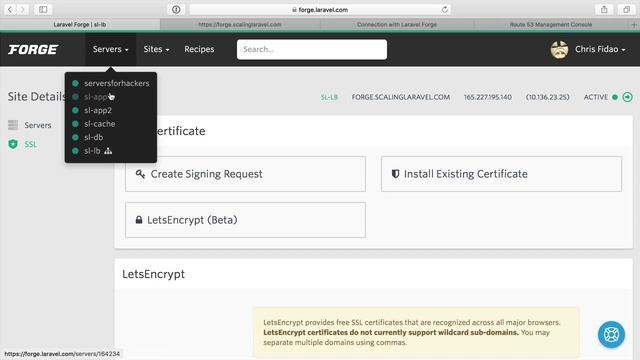Viewport: 640px width, 360px height.
Task: Click the LetsEncrypt section heading
Action: coord(153,274)
